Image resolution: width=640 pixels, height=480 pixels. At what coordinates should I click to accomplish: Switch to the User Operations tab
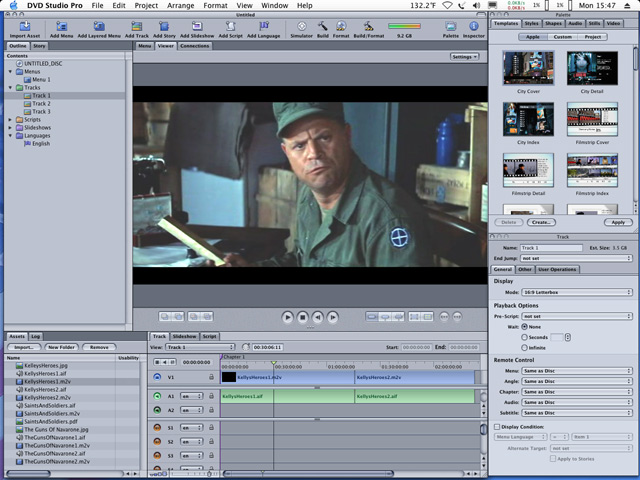(557, 269)
